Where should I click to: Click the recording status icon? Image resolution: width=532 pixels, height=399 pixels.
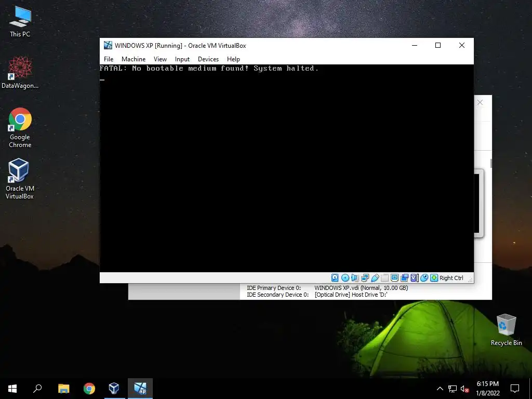(404, 278)
